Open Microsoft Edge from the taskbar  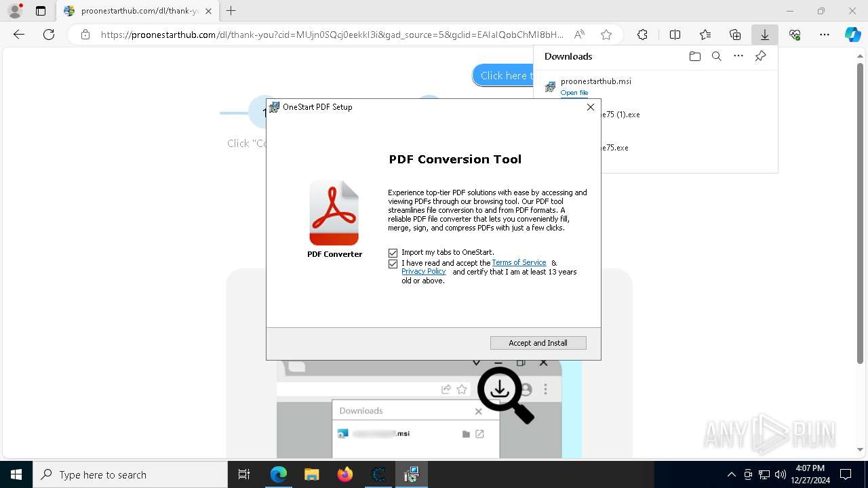(279, 474)
